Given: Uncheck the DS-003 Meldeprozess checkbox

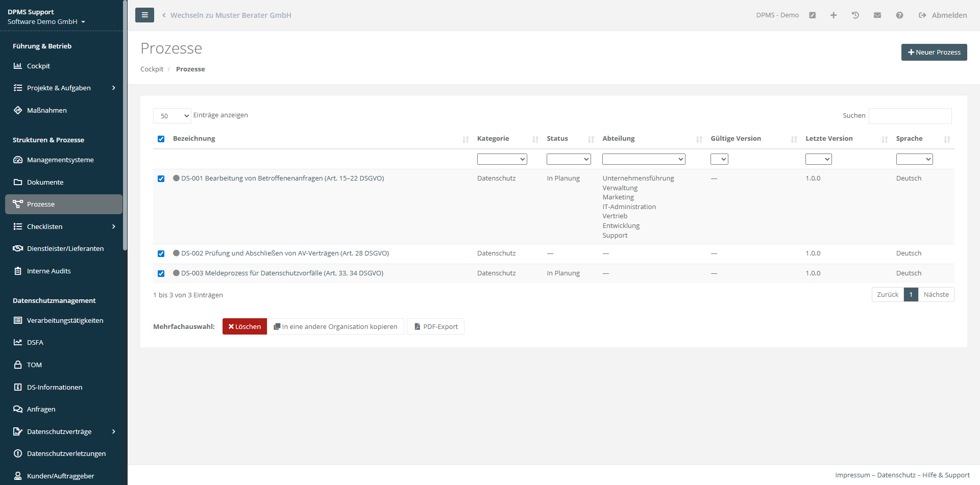Looking at the screenshot, I should tap(161, 274).
